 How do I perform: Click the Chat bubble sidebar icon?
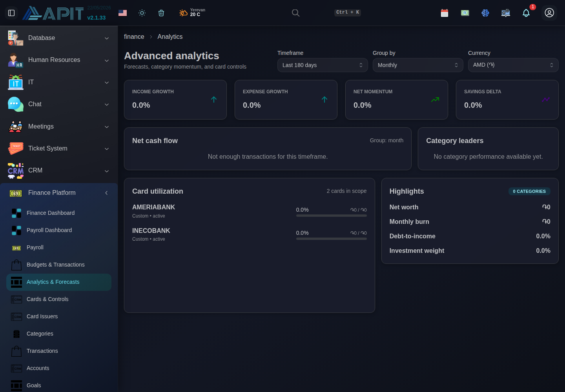point(16,104)
